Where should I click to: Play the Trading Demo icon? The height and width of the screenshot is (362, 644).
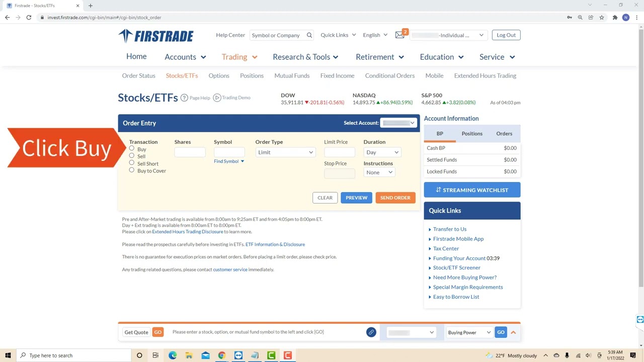point(217,98)
